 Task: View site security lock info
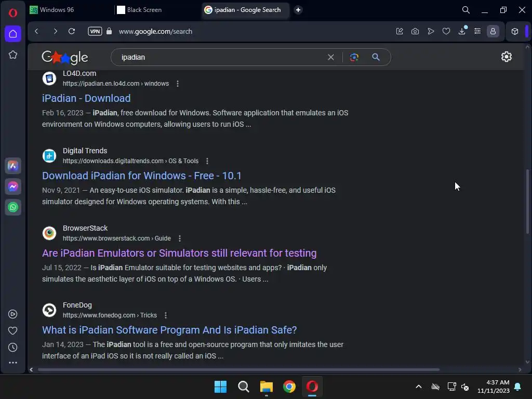[x=109, y=31]
